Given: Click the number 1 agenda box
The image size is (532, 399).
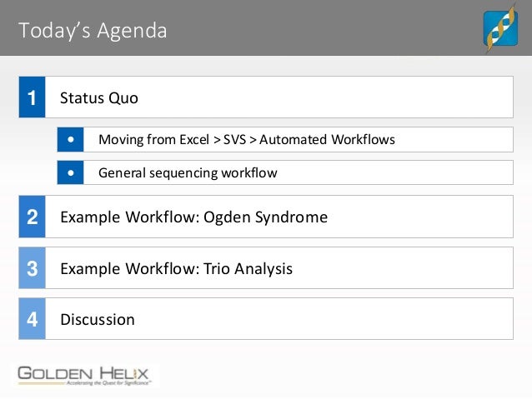Looking at the screenshot, I should point(32,97).
